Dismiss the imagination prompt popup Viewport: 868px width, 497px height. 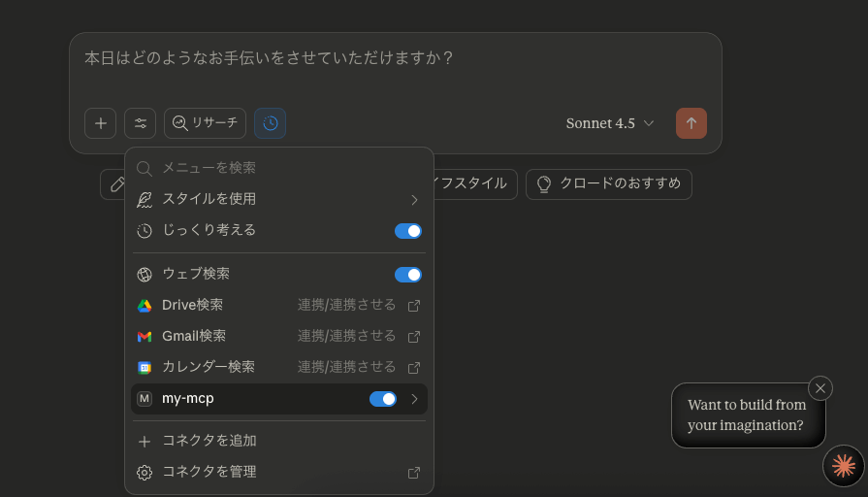click(x=820, y=388)
